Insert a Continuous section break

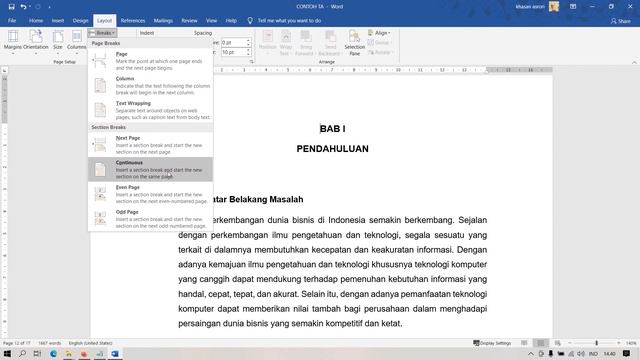tap(151, 169)
